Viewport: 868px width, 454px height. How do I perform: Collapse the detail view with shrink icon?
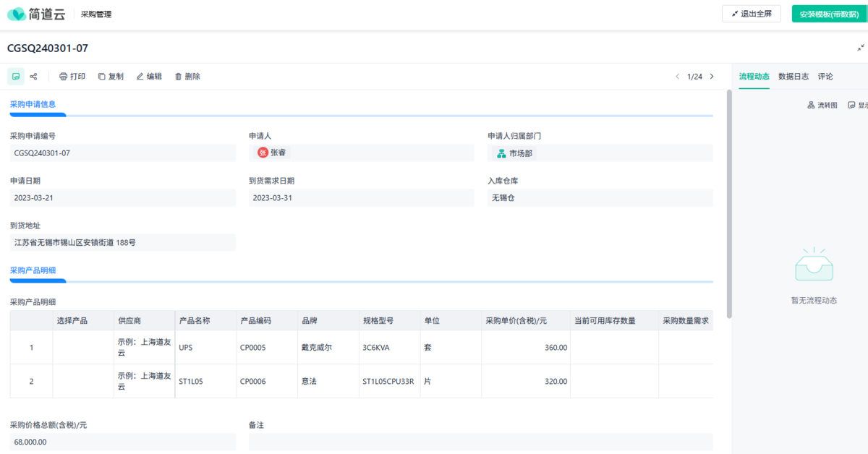click(x=860, y=48)
